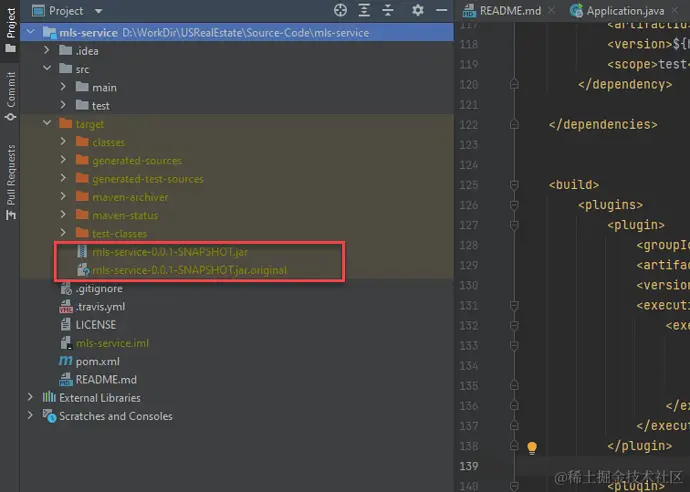
Task: Expand the maven-archiver folder
Action: click(63, 196)
